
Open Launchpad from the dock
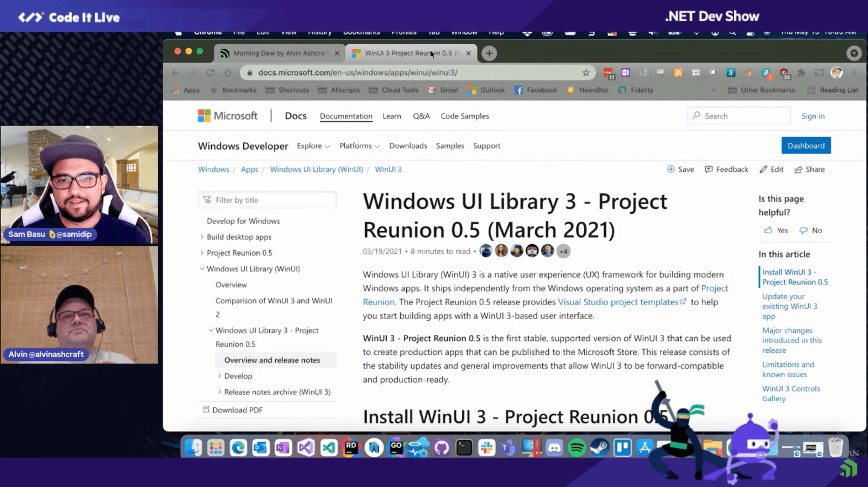(x=216, y=447)
